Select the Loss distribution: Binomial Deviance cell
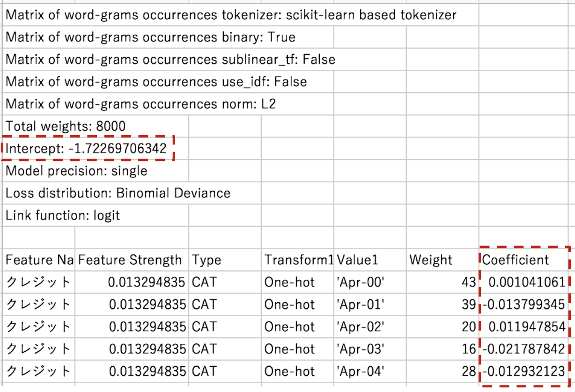Viewport: 575px width, 392px height. (x=118, y=193)
